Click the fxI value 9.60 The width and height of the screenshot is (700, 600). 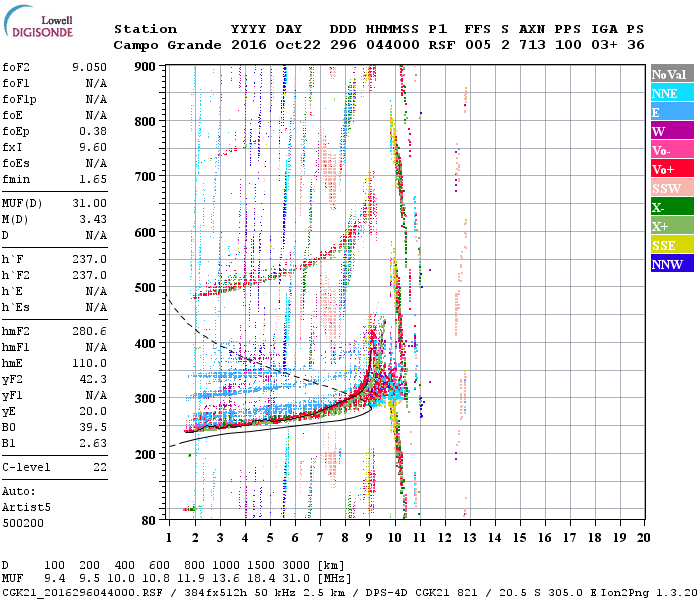click(x=93, y=147)
